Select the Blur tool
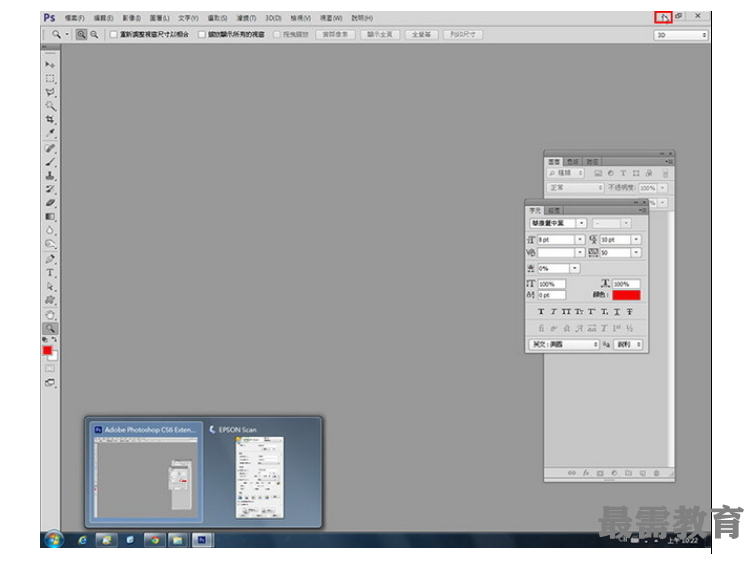The height and width of the screenshot is (562, 750). pyautogui.click(x=50, y=230)
